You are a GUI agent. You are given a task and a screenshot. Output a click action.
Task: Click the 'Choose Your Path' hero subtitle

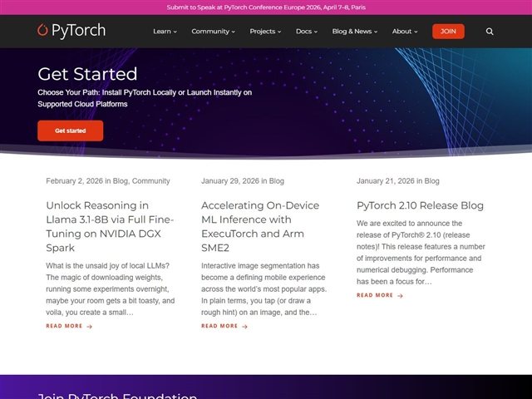point(145,98)
